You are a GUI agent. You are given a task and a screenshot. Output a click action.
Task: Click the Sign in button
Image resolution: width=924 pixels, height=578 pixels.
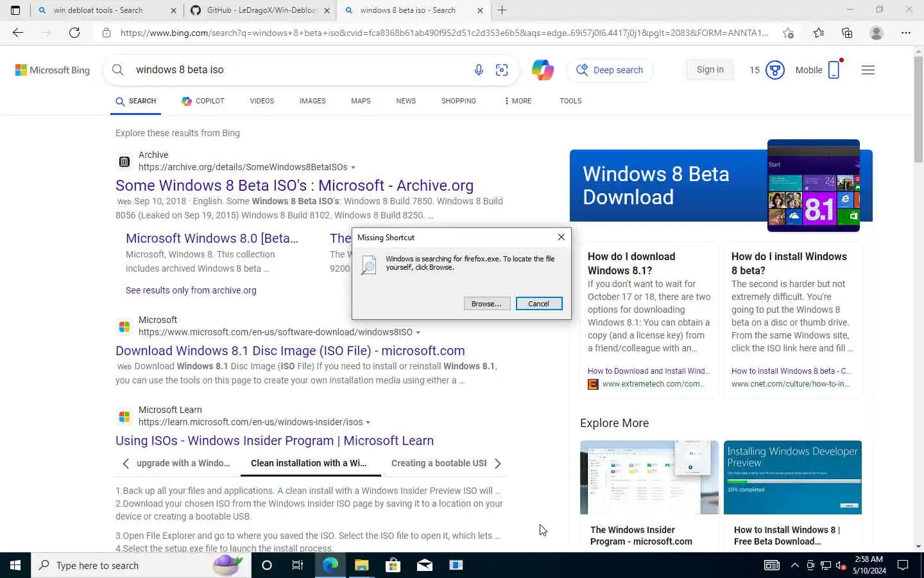click(x=710, y=69)
